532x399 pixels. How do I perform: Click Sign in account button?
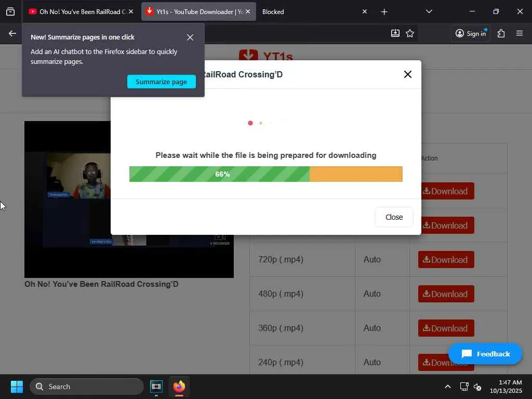pos(471,33)
